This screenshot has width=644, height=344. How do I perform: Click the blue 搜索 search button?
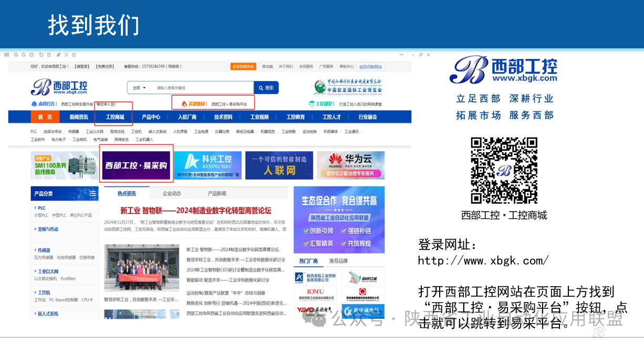pos(266,88)
